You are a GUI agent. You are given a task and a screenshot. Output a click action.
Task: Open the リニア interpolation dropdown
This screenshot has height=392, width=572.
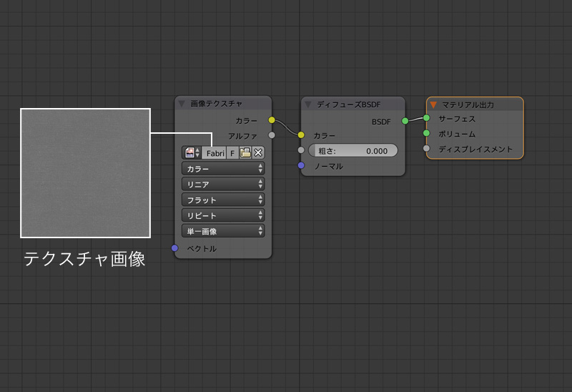pos(223,185)
